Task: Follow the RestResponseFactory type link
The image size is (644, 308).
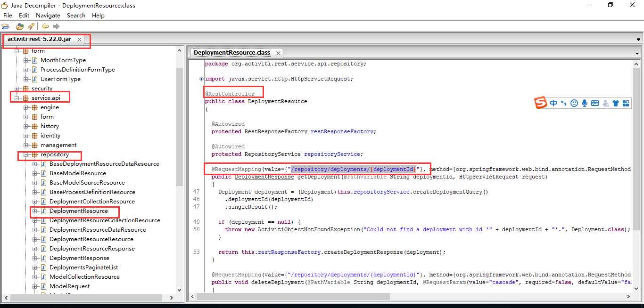Action: (276, 131)
